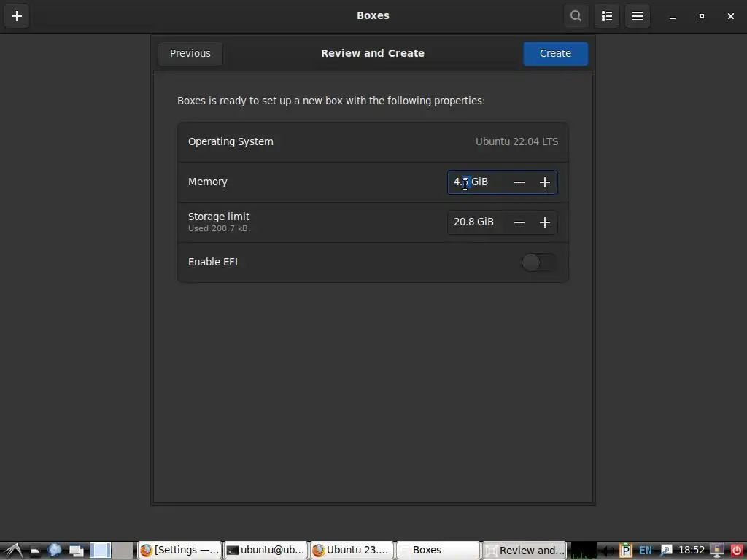The height and width of the screenshot is (560, 747).
Task: Launch the web browser globe icon
Action: (54, 551)
